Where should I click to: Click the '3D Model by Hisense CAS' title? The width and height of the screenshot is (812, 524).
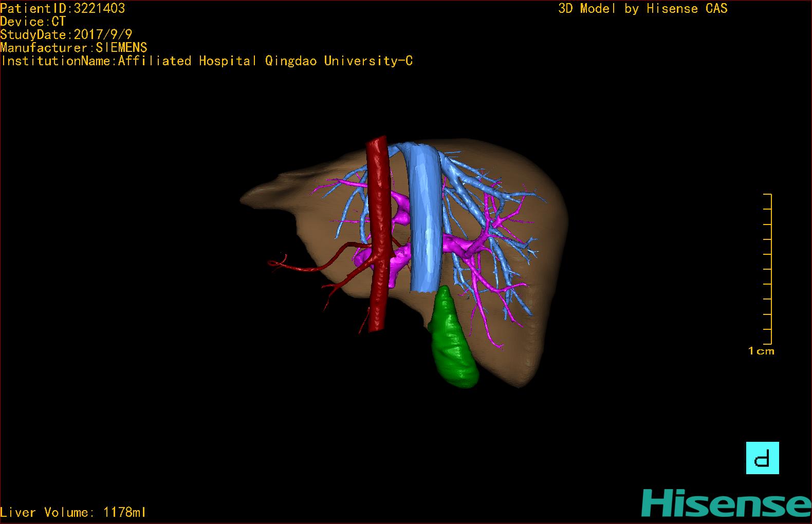coord(643,8)
